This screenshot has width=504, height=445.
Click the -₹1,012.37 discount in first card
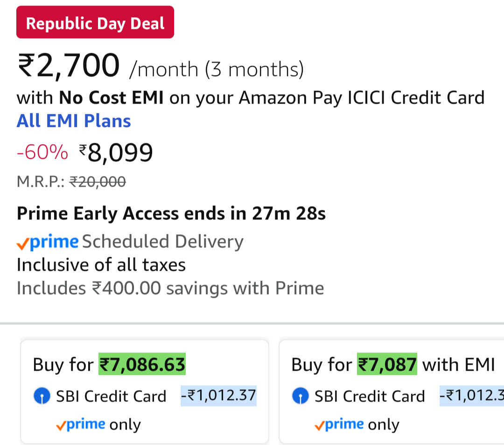tap(218, 396)
